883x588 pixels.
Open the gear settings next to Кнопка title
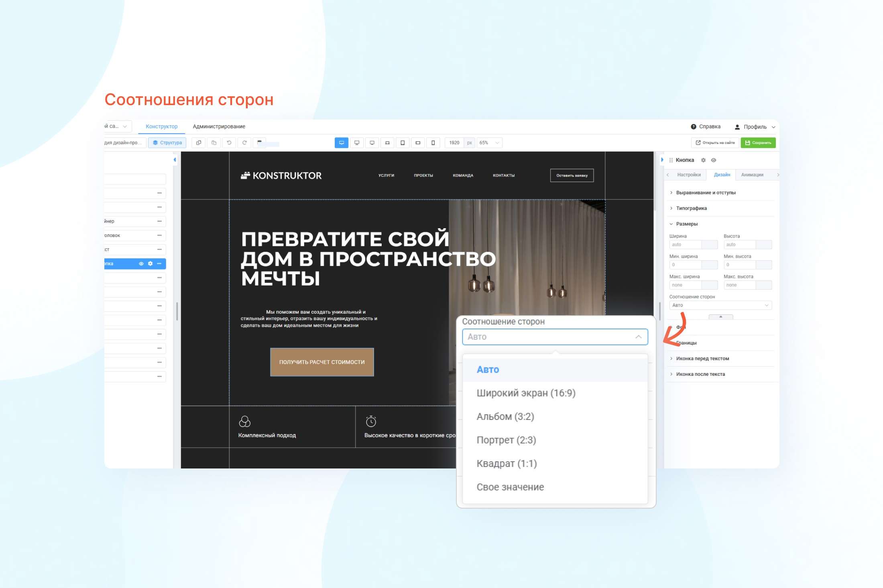703,160
